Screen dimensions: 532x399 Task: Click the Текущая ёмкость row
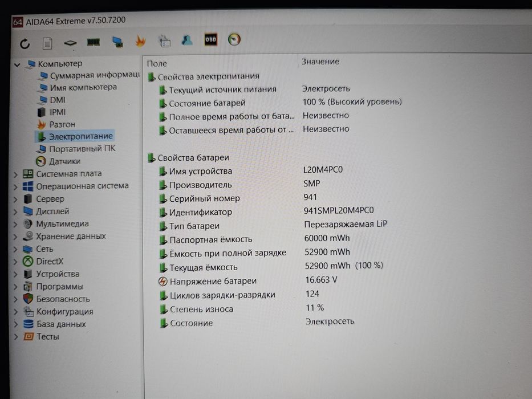click(x=271, y=267)
